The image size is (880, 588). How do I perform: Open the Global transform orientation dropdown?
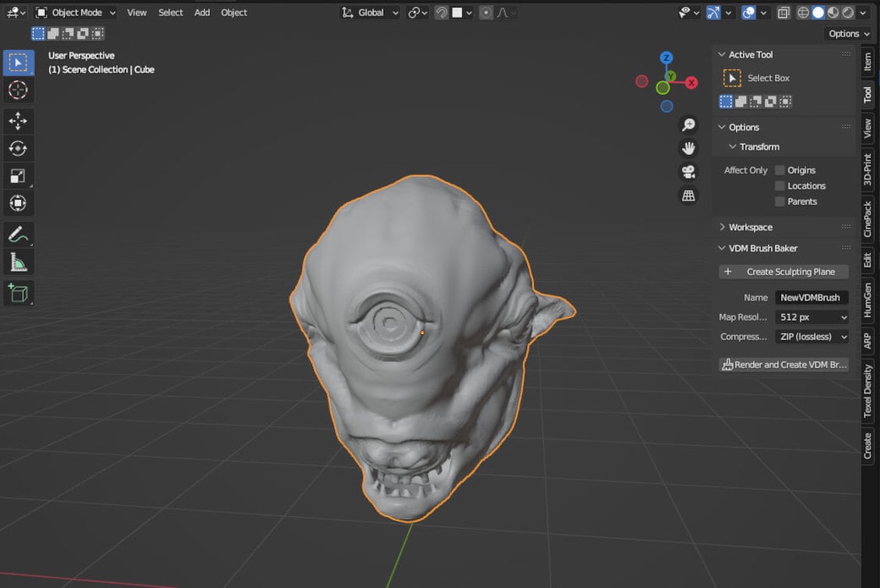[x=370, y=12]
